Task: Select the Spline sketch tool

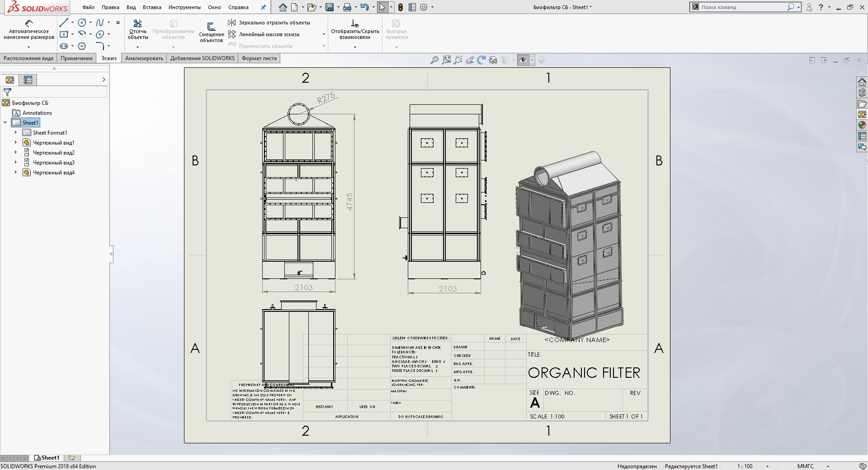Action: (100, 23)
